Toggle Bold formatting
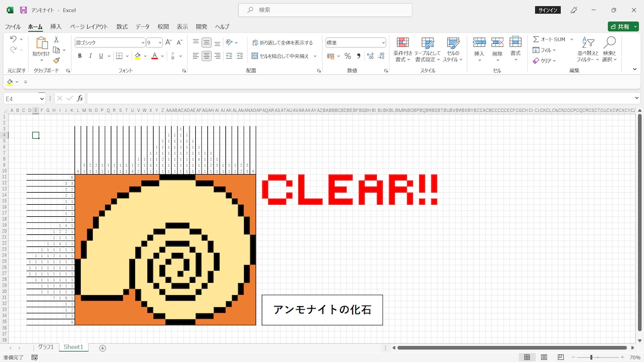Image resolution: width=644 pixels, height=362 pixels. point(80,56)
